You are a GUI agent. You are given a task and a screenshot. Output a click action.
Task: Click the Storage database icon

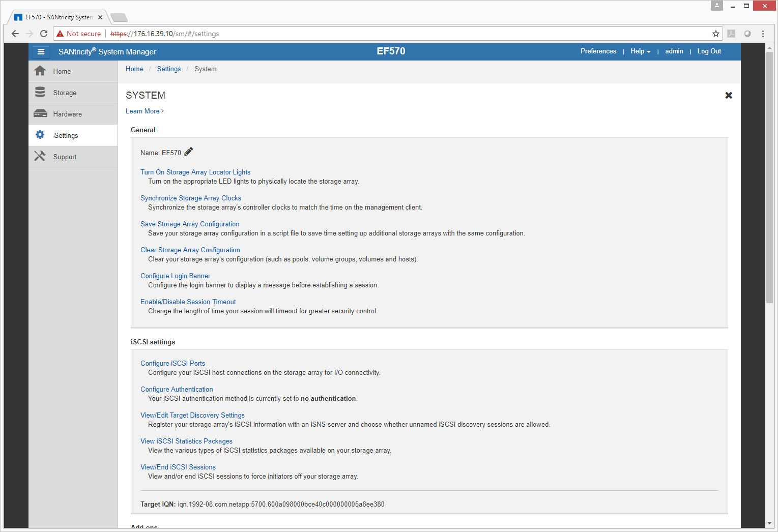[40, 92]
